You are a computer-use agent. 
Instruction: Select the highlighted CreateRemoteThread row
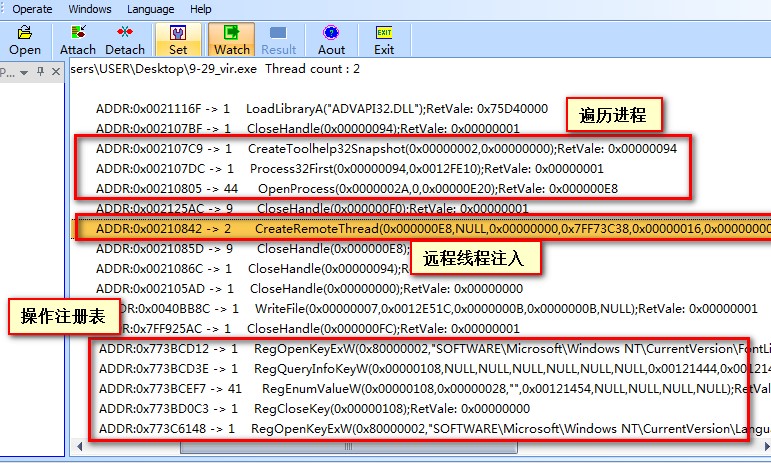[x=422, y=229]
